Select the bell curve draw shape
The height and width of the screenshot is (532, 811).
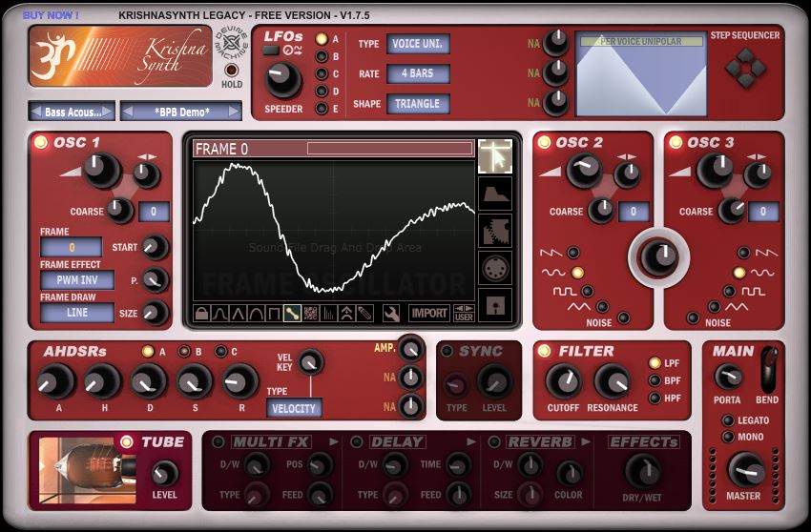(219, 313)
